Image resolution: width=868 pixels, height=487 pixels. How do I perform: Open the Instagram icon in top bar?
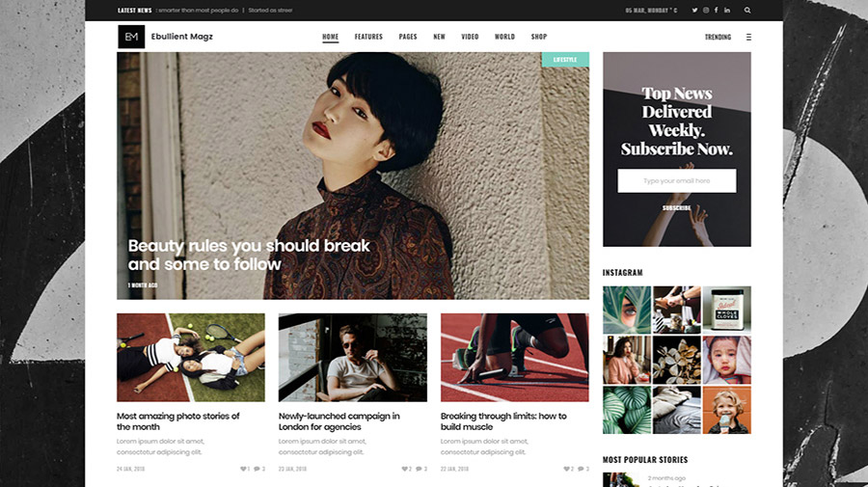[706, 10]
